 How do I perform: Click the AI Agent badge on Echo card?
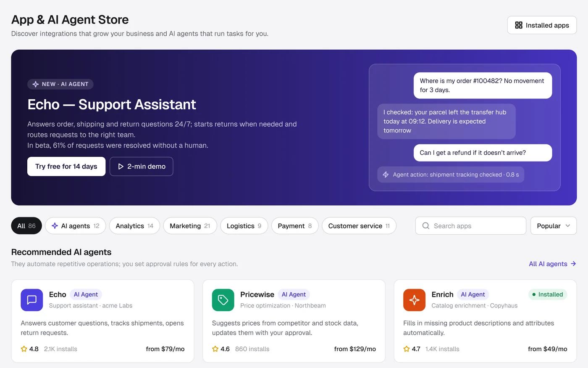click(x=86, y=294)
